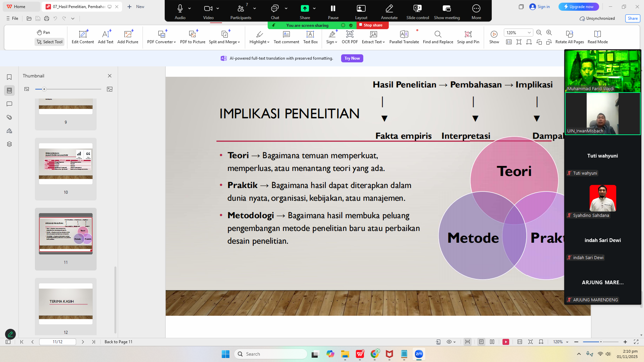Click the page number 11/12 field
The image size is (644, 362).
tap(58, 342)
